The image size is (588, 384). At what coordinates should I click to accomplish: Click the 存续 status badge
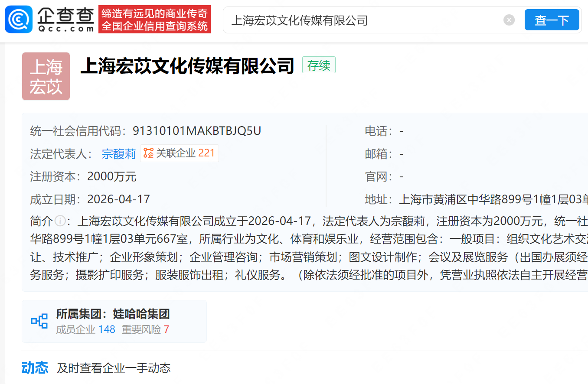tap(319, 65)
